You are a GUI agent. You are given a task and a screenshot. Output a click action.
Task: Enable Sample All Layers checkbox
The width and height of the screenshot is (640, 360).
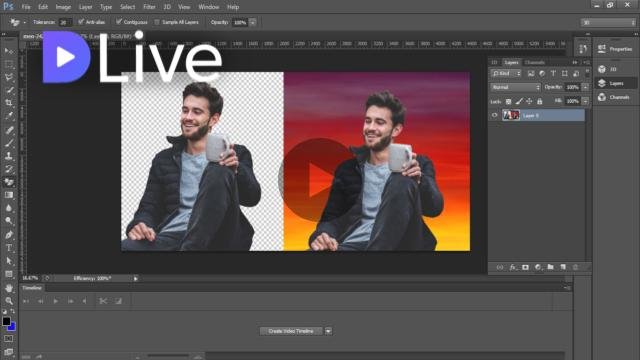157,22
